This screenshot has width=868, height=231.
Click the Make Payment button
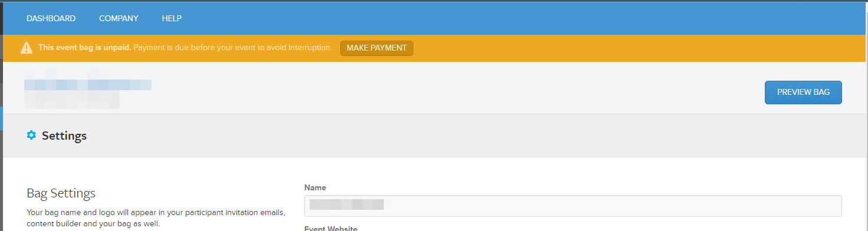(x=377, y=48)
